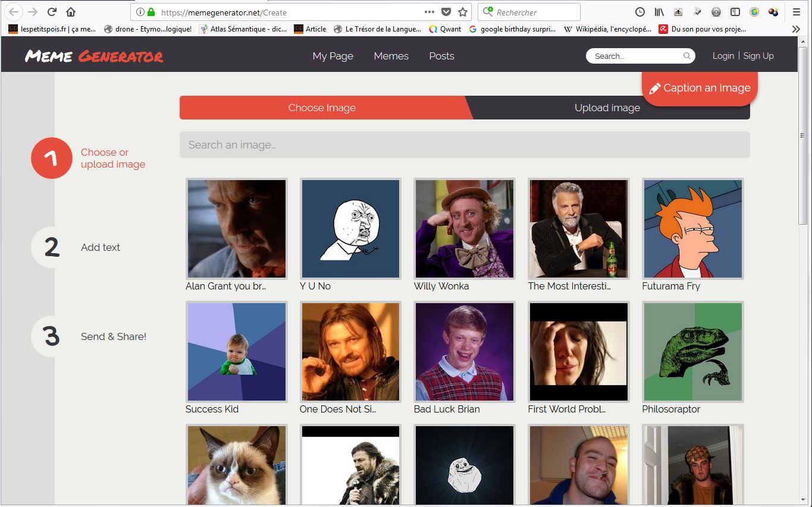Pick the Futurama Fry meme thumbnail

tap(692, 229)
